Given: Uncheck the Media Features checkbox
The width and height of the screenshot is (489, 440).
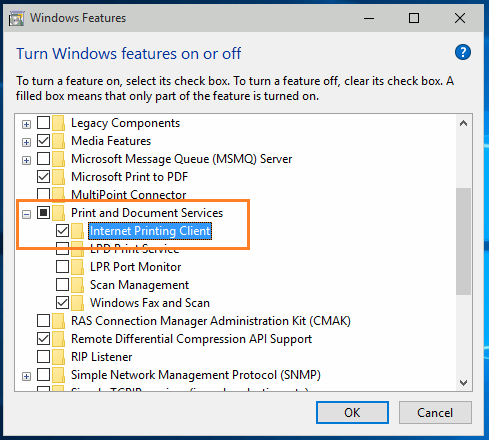Looking at the screenshot, I should point(43,140).
